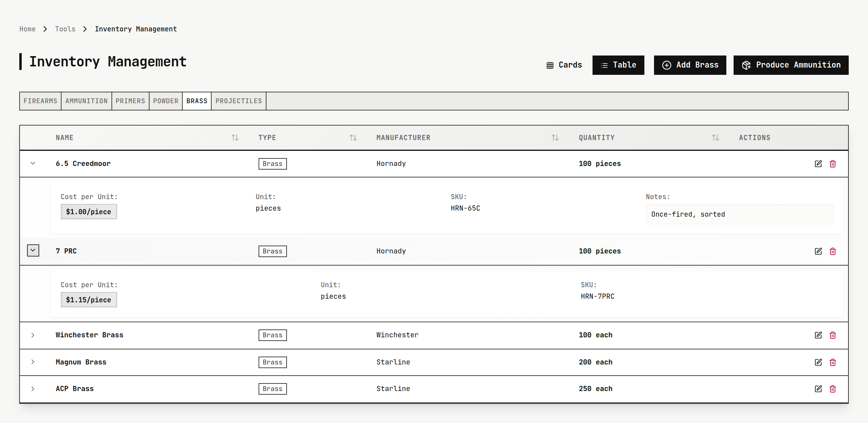Open the Primers tab
This screenshot has width=868, height=423.
(130, 101)
